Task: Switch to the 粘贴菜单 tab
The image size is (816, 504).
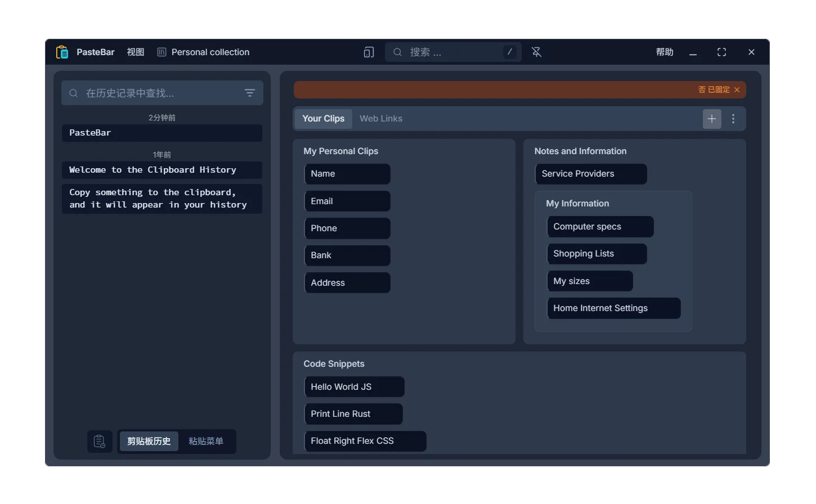Action: pos(206,442)
